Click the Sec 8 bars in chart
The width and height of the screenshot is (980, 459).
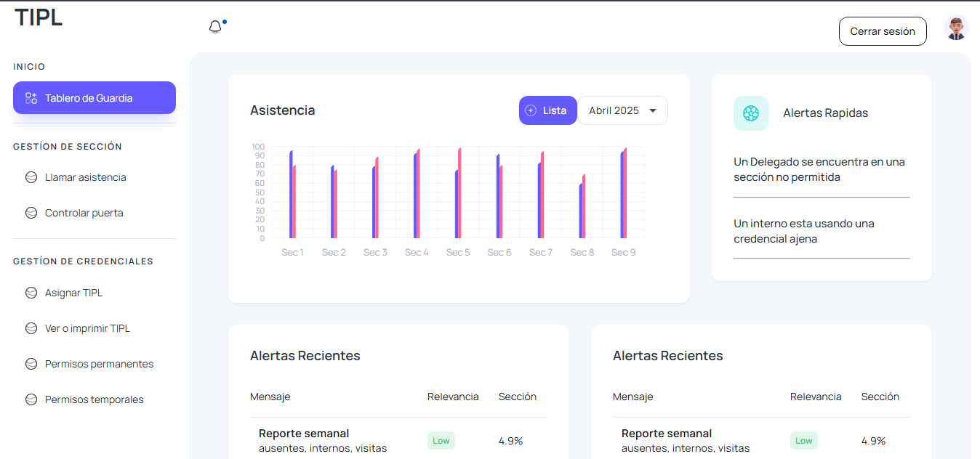pos(582,206)
